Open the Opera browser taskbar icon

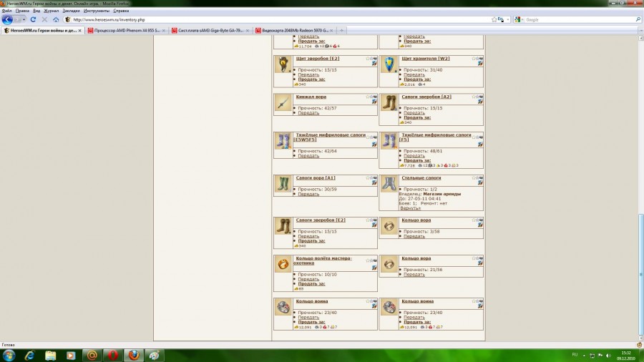113,356
